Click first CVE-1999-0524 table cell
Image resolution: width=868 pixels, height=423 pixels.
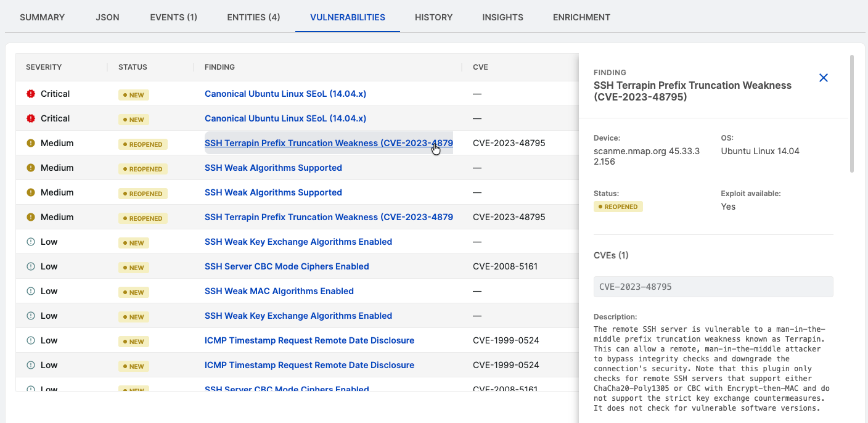pyautogui.click(x=506, y=340)
